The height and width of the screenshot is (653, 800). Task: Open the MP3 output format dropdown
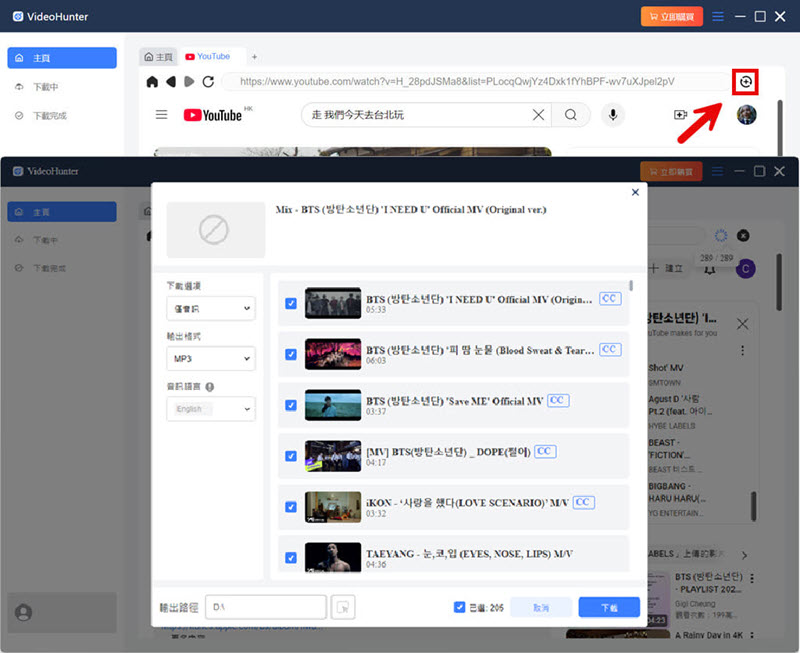tap(211, 358)
